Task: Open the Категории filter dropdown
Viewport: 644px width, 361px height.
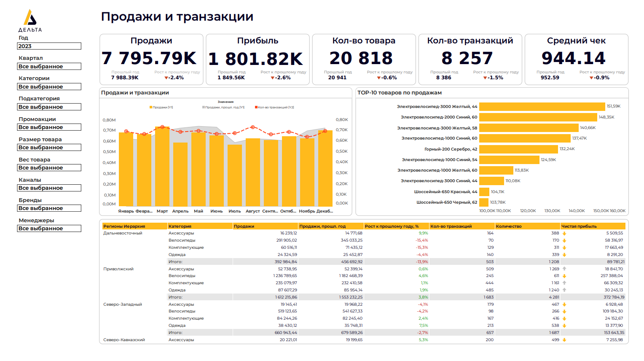Action: (x=49, y=86)
